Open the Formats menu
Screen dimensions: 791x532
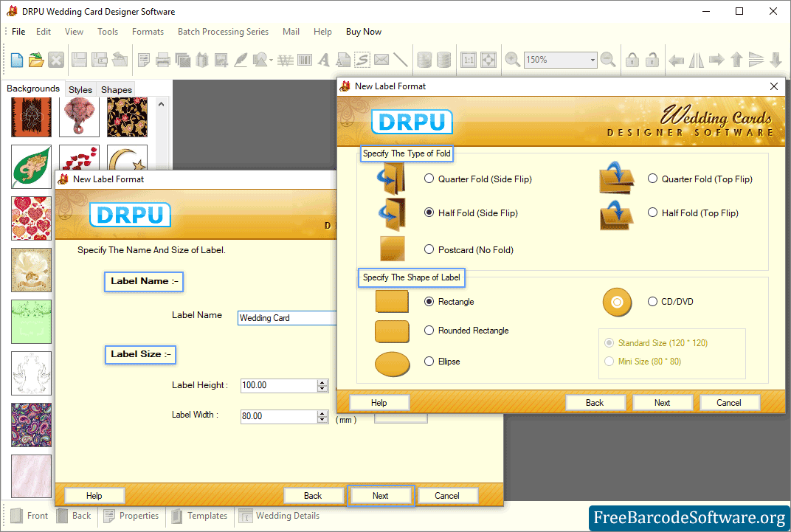(x=148, y=31)
